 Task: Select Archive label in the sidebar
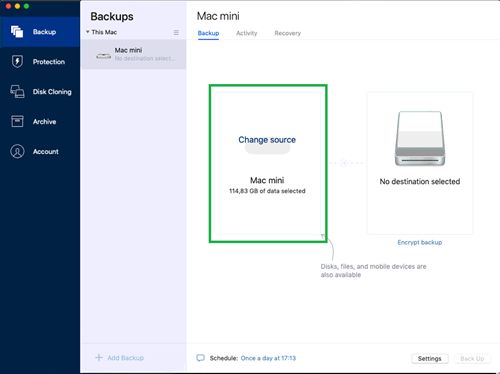[x=44, y=122]
